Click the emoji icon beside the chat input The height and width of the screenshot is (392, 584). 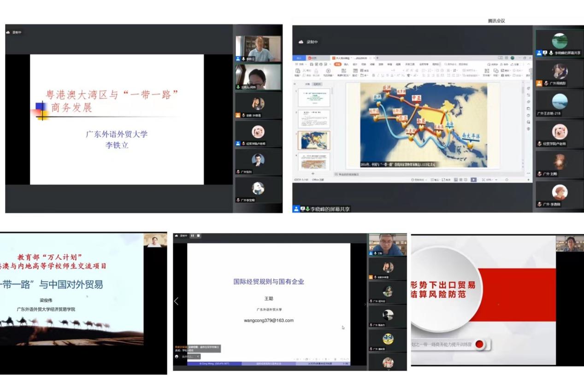(177, 357)
